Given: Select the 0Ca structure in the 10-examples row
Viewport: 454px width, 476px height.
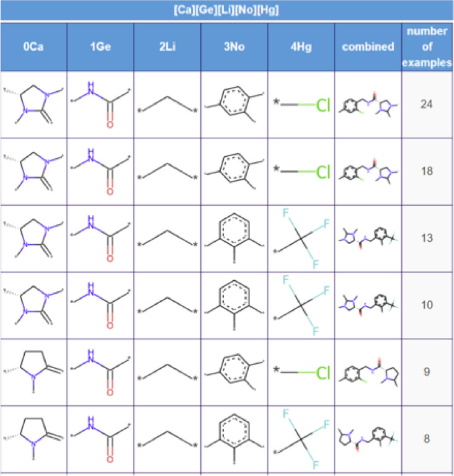Looking at the screenshot, I should point(33,306).
